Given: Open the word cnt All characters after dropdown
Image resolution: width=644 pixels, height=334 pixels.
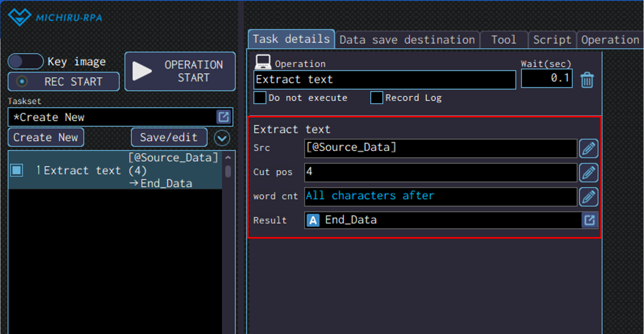Looking at the screenshot, I should [x=440, y=196].
